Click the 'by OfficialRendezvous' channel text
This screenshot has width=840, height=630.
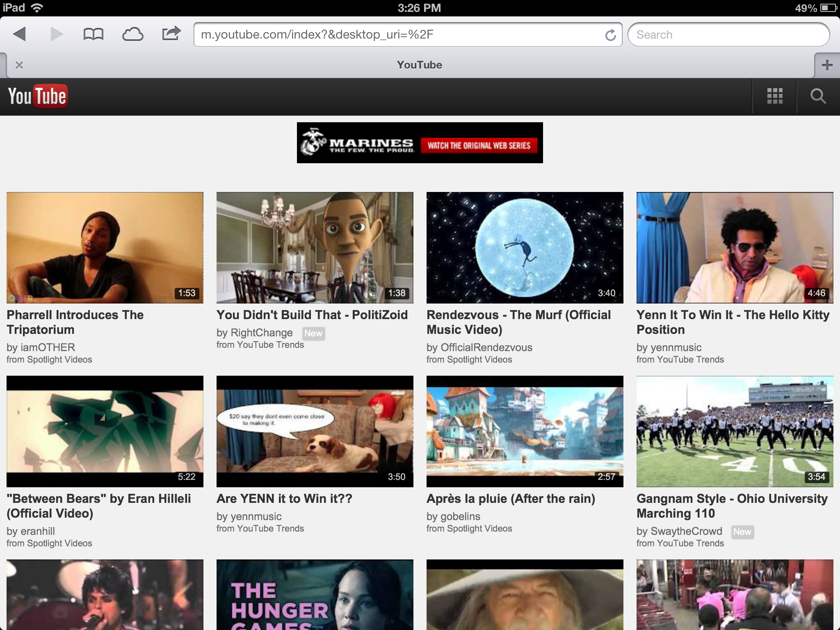(479, 347)
